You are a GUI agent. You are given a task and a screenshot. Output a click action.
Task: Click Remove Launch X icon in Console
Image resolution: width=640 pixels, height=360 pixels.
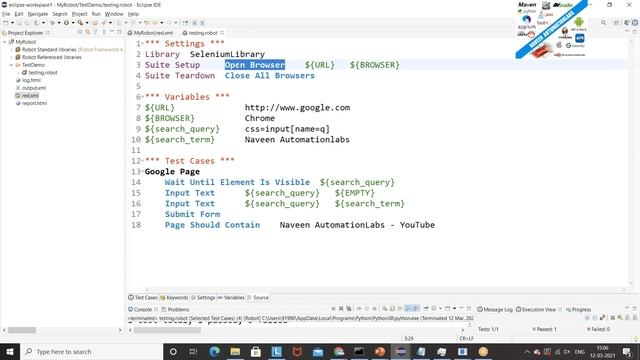pyautogui.click(x=341, y=309)
